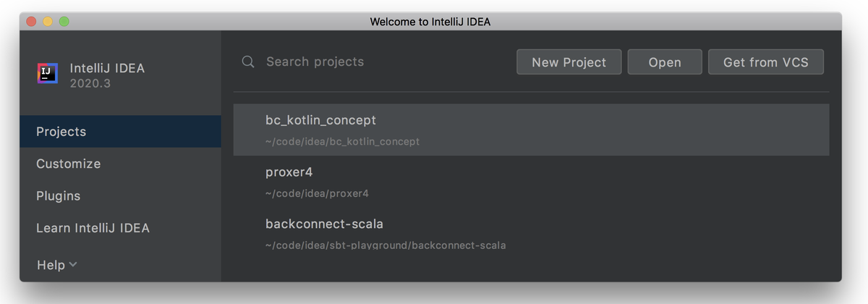Open the proxer4 project
868x304 pixels.
(531, 182)
